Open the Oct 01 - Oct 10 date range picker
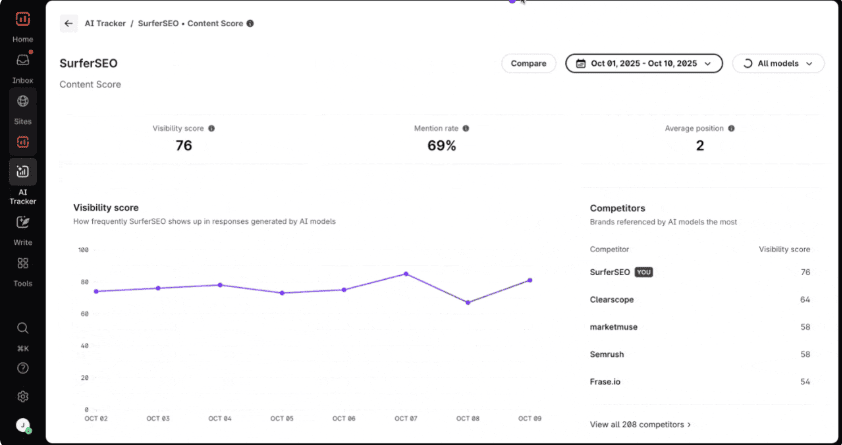The width and height of the screenshot is (842, 445). coord(644,63)
